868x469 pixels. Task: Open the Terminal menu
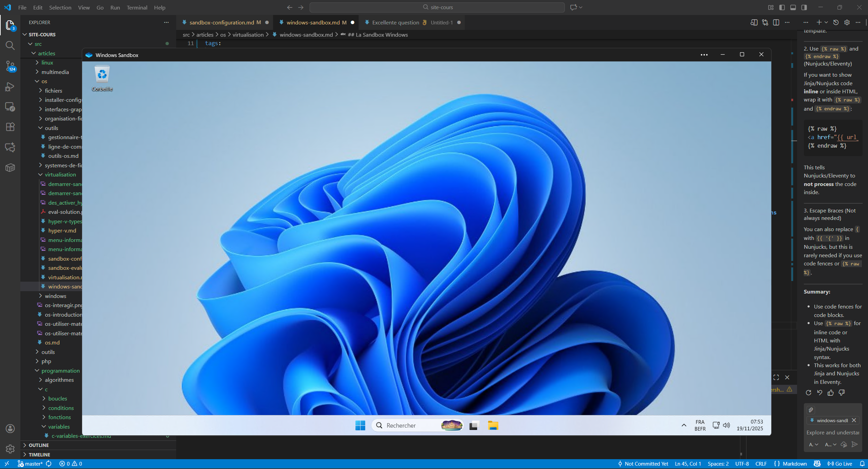[x=137, y=7]
